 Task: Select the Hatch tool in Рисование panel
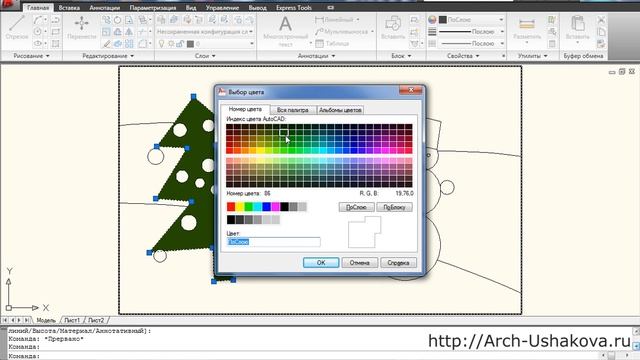pyautogui.click(x=56, y=43)
